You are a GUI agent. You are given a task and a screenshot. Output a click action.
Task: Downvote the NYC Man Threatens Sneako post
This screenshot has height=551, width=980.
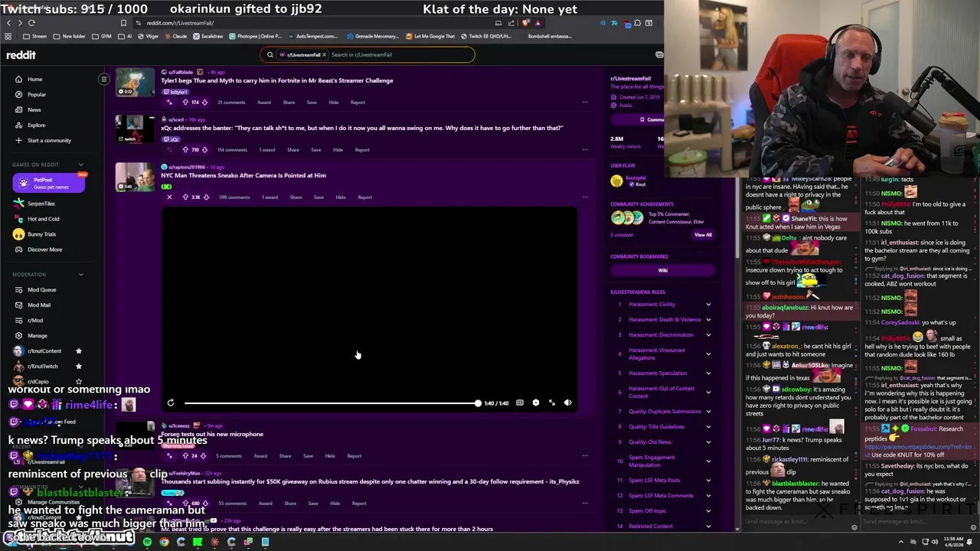(x=204, y=197)
